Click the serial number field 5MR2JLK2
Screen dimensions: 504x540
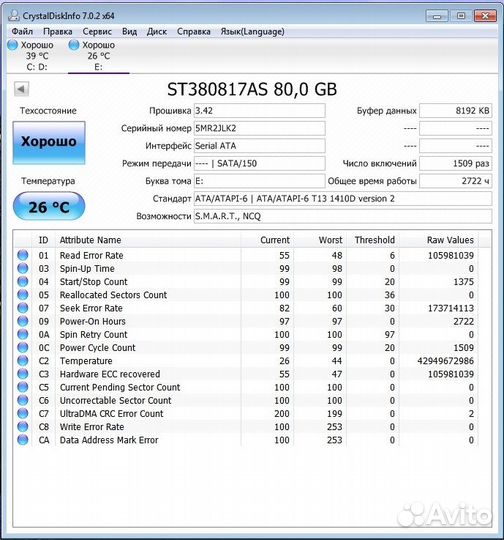[260, 128]
